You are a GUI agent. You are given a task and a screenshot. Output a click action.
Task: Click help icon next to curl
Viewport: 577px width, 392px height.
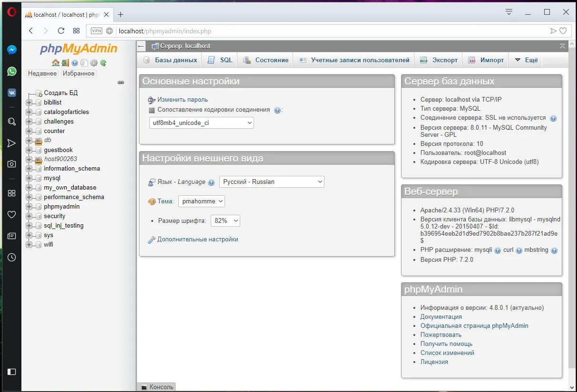(x=519, y=250)
